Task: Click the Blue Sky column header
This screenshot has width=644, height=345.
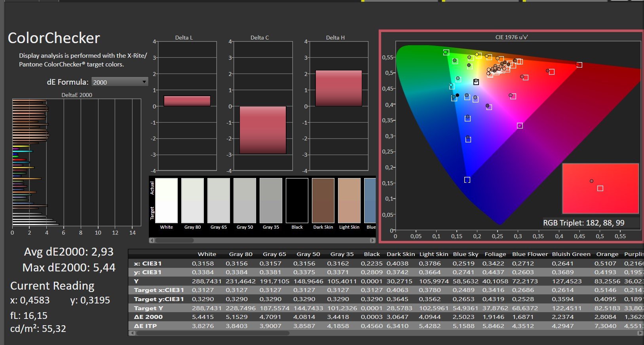Action: pos(465,254)
